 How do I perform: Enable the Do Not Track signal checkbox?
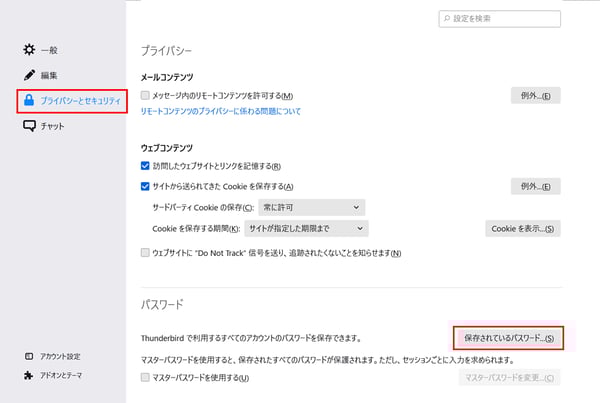(x=146, y=253)
